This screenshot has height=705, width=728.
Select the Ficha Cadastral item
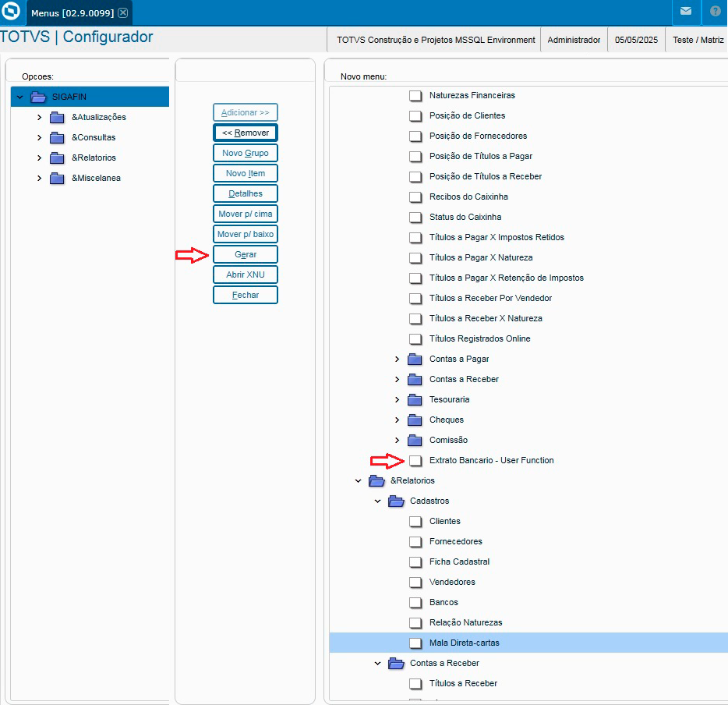pos(459,562)
